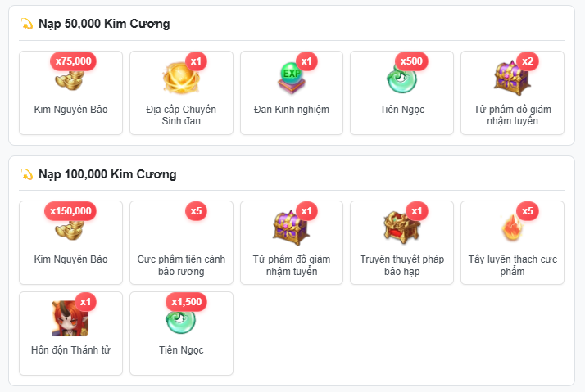Image resolution: width=585 pixels, height=392 pixels.
Task: Click the gold ingot icon under x75,000
Action: pyautogui.click(x=70, y=79)
